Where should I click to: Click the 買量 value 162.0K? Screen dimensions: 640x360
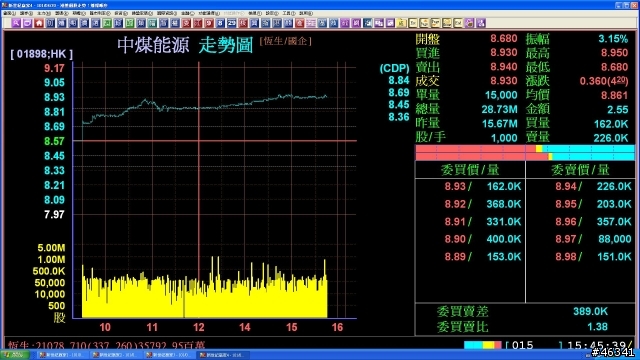[x=611, y=124]
